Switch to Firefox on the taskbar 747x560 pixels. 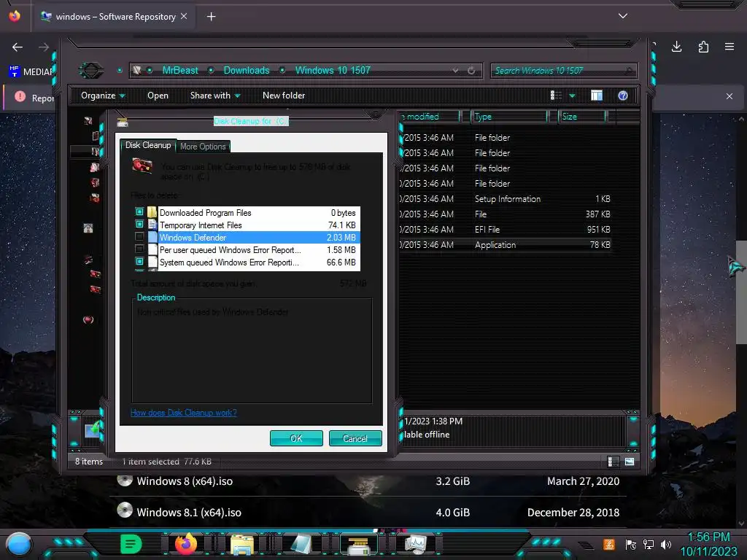(186, 544)
